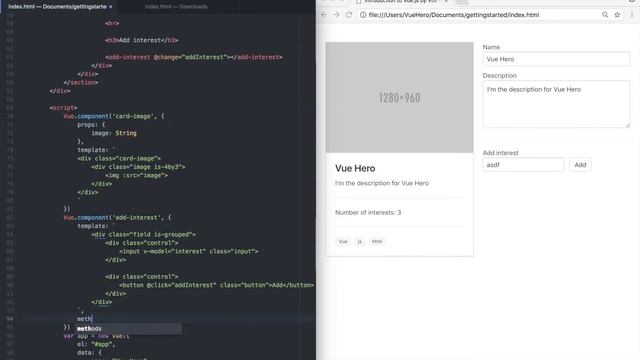This screenshot has width=640, height=360.
Task: Click the add-interest element line in editor
Action: coord(193,57)
